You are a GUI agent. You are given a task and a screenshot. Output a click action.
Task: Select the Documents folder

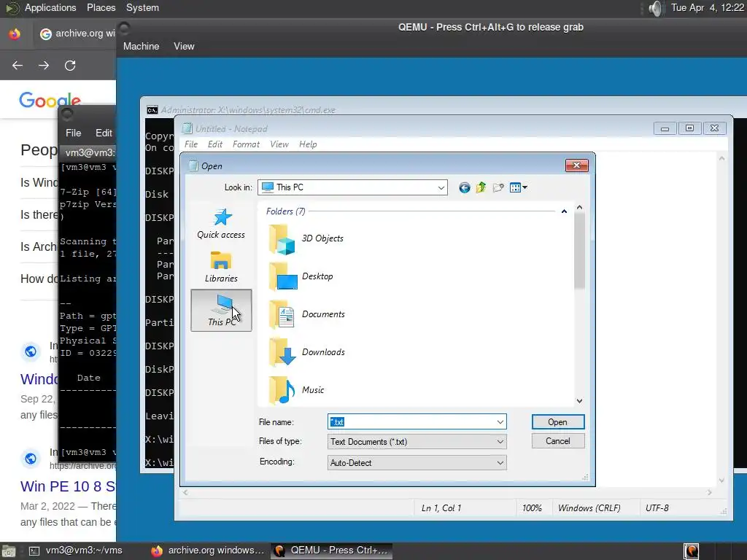pos(307,314)
